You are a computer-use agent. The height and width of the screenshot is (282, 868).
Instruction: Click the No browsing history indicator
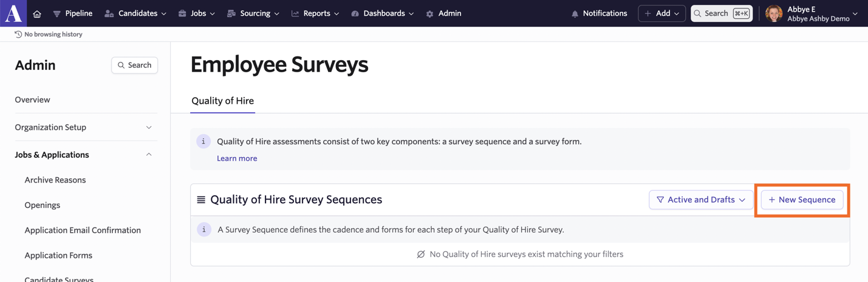(49, 35)
